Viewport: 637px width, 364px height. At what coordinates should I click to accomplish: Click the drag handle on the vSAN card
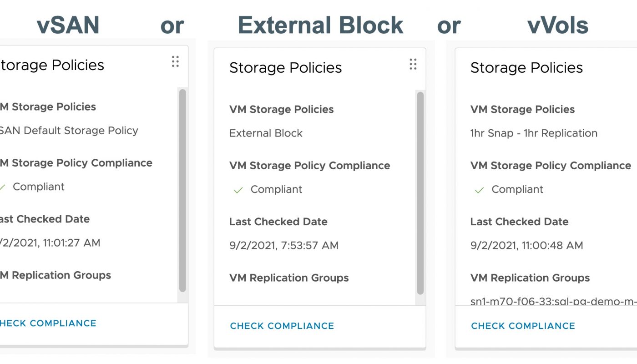tap(175, 61)
